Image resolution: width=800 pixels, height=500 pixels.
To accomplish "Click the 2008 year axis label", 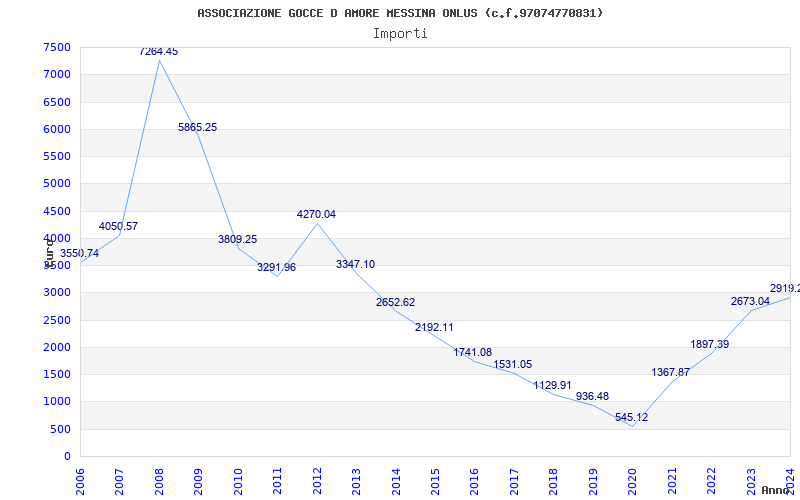I will pos(159,481).
